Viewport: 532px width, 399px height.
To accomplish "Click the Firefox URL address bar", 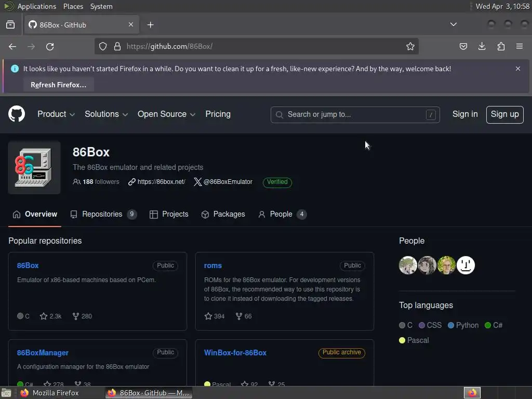I will coord(257,46).
